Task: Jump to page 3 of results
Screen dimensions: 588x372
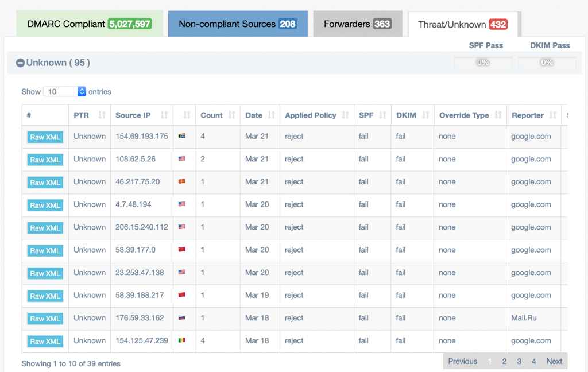Action: pos(519,361)
